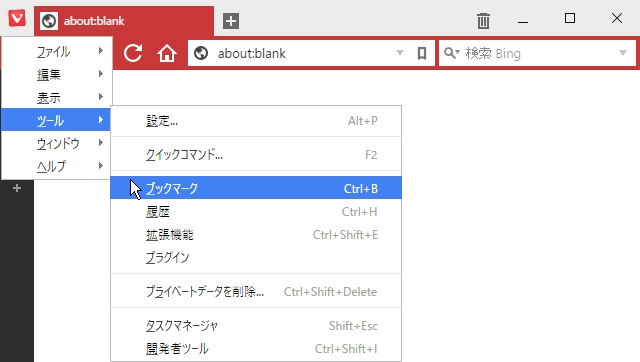The height and width of the screenshot is (362, 640).
Task: Choose クイックコマンド... menu entry
Action: (256, 155)
